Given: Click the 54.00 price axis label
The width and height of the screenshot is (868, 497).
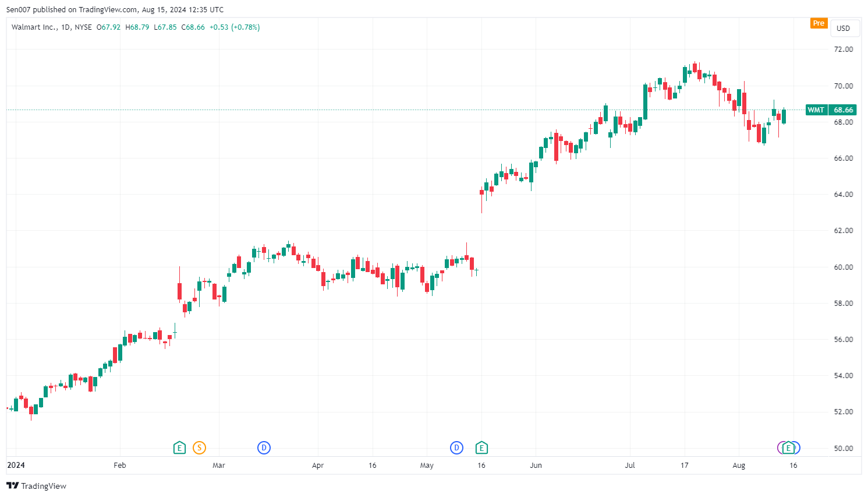Looking at the screenshot, I should [x=844, y=375].
